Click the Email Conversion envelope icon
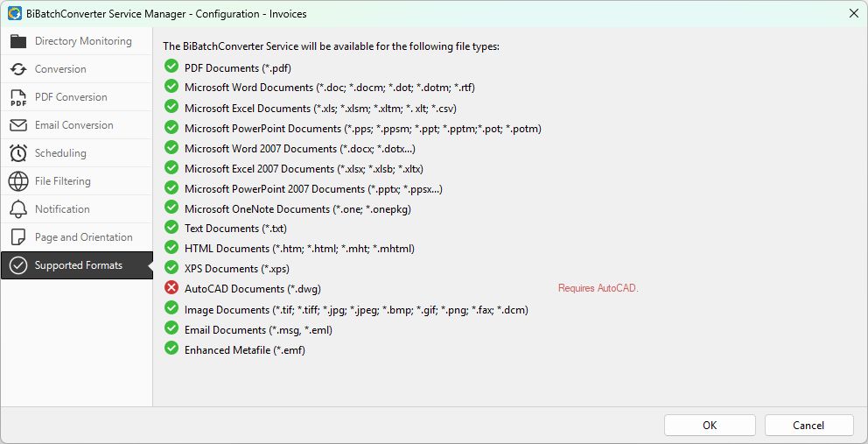 18,125
